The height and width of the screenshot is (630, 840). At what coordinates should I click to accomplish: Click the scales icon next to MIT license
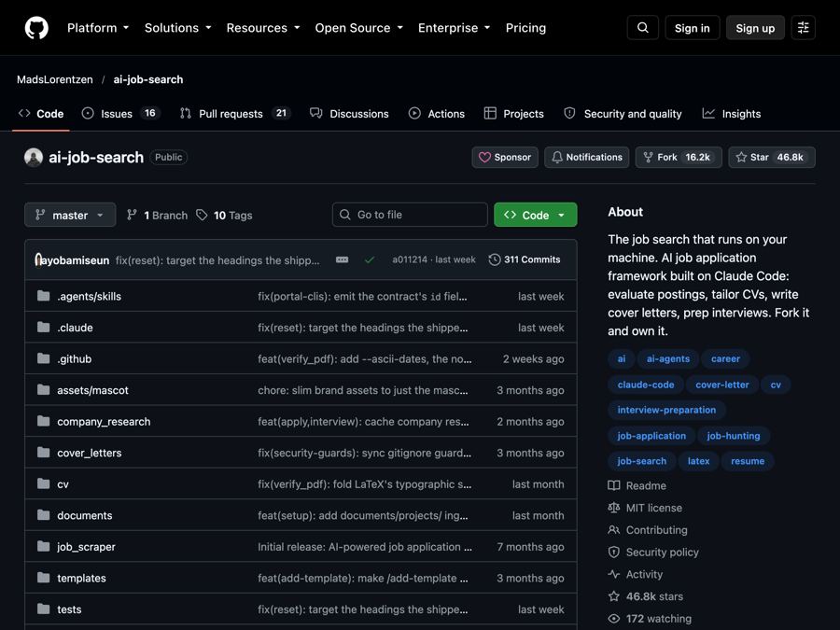tap(614, 508)
